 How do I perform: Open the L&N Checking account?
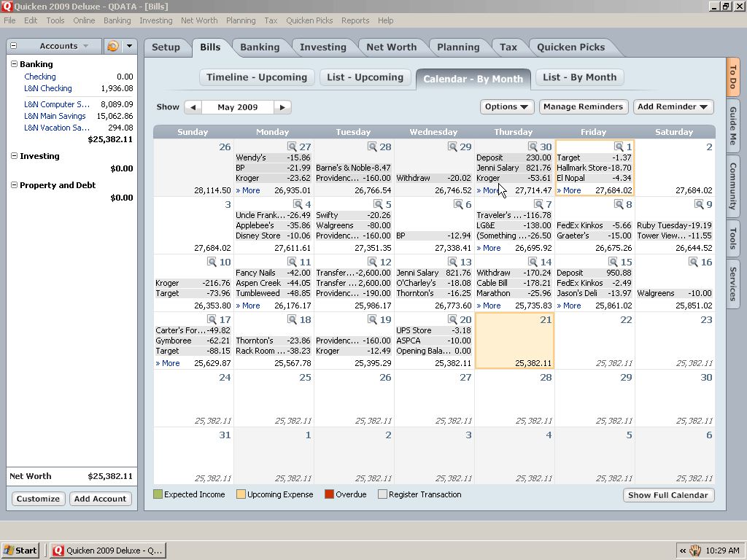47,88
